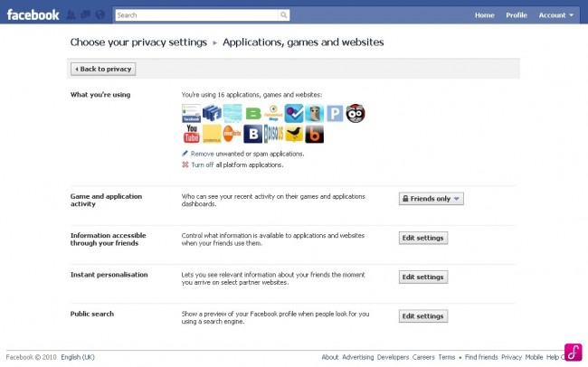Click the 'What you're using' heading

100,95
